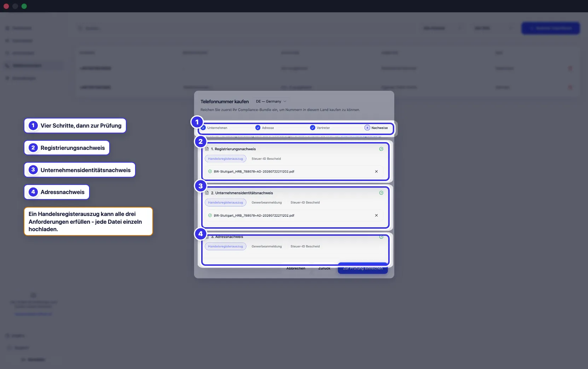
Task: Click the Abbrechen button
Action: (x=296, y=268)
